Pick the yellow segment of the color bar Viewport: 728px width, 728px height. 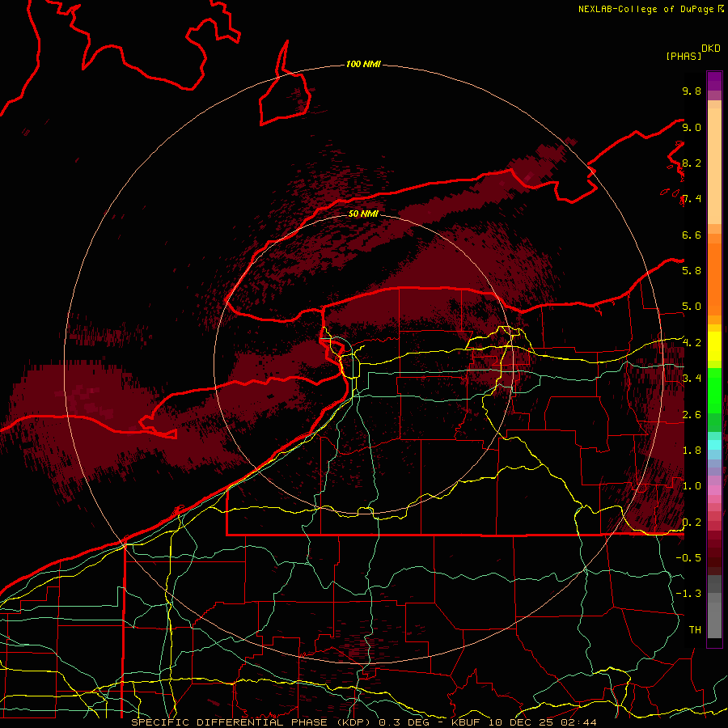[x=714, y=346]
